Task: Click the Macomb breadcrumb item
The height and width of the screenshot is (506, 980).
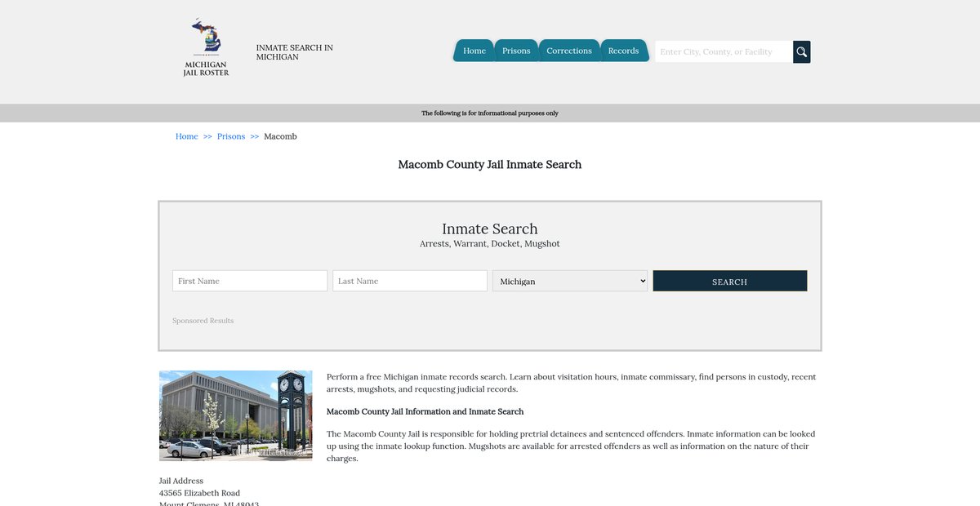Action: [280, 136]
